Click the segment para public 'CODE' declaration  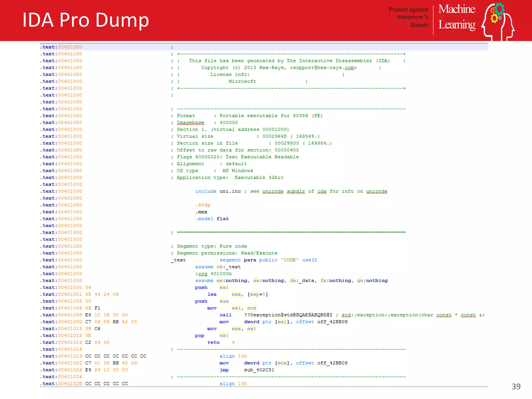pos(268,260)
